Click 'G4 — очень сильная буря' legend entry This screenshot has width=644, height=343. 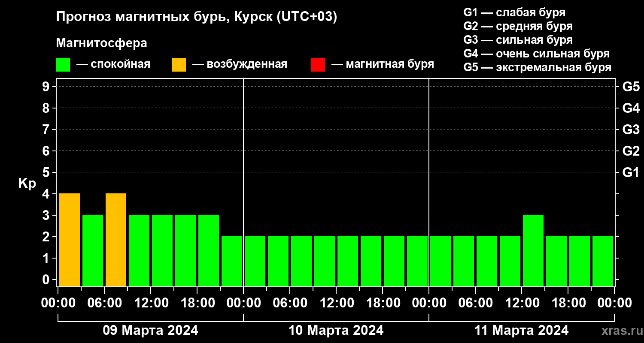536,54
